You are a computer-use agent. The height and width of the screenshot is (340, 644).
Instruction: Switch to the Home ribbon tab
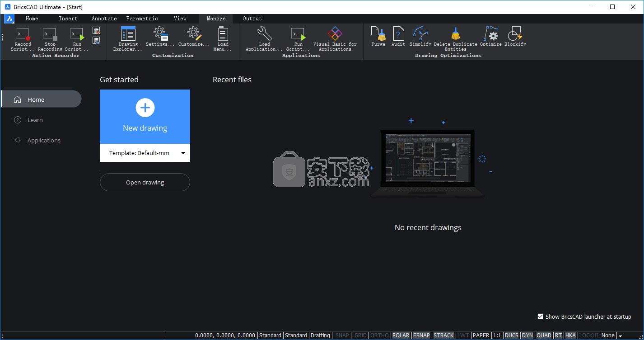click(32, 19)
